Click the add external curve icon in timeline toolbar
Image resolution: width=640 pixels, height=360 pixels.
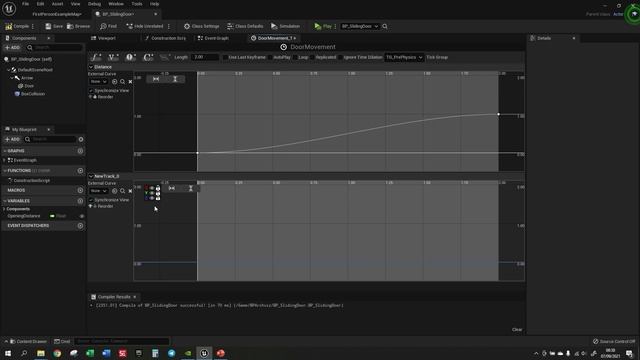tap(164, 57)
